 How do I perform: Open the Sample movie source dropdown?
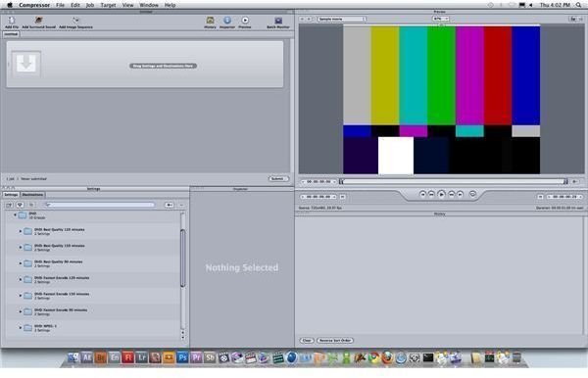click(341, 19)
